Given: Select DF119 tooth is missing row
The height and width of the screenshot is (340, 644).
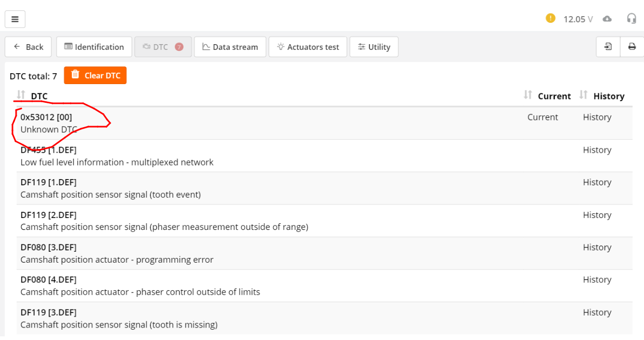Looking at the screenshot, I should [260, 318].
